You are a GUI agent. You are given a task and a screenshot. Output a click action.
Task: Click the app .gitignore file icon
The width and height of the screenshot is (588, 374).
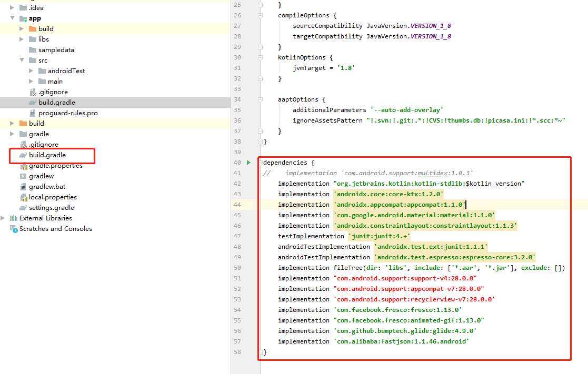33,92
